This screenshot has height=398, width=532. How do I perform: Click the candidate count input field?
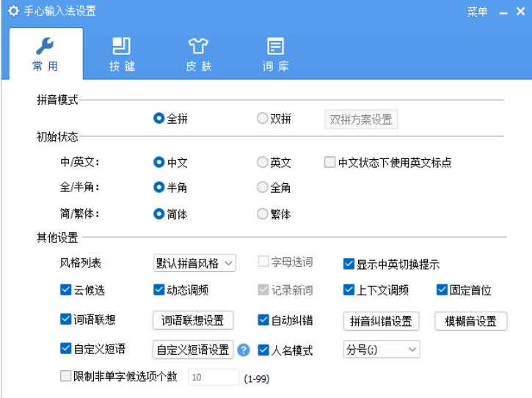214,377
